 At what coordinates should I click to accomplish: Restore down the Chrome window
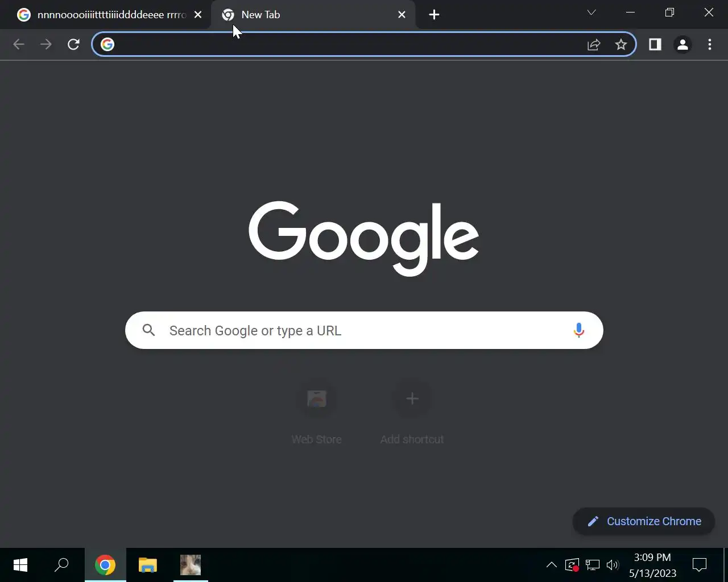669,13
